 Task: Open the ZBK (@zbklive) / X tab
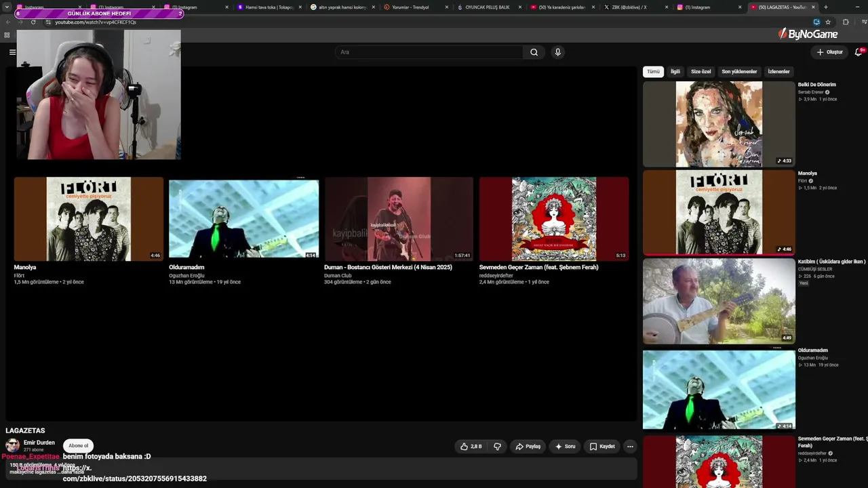coord(635,7)
